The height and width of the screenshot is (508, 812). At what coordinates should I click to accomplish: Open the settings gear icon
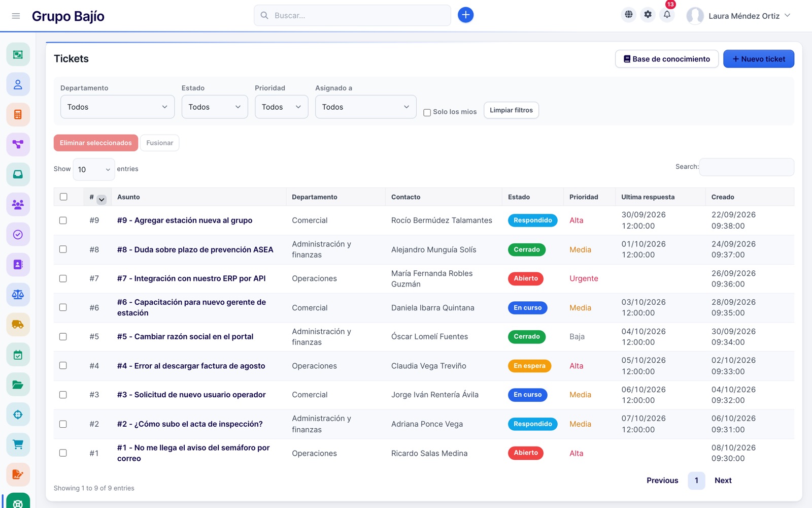[x=648, y=15]
